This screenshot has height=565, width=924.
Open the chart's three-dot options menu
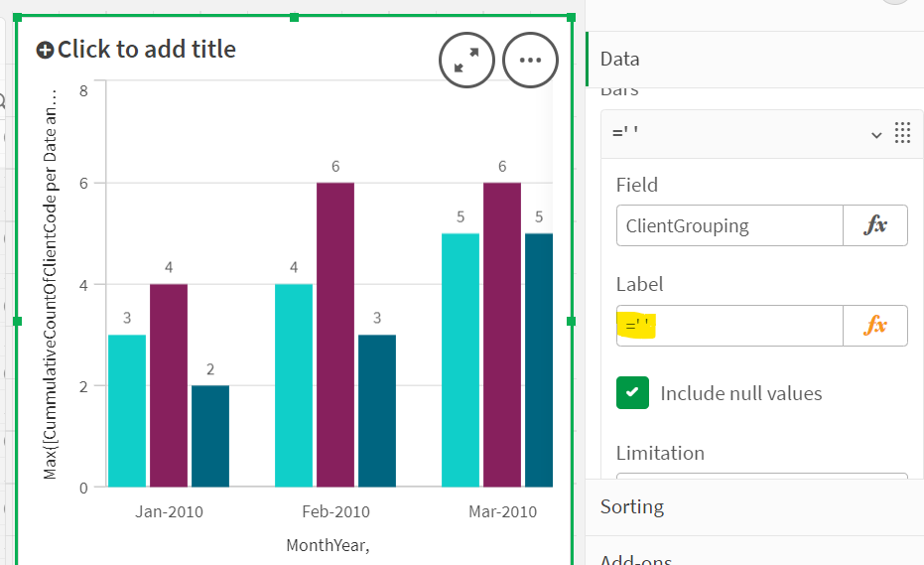point(531,61)
